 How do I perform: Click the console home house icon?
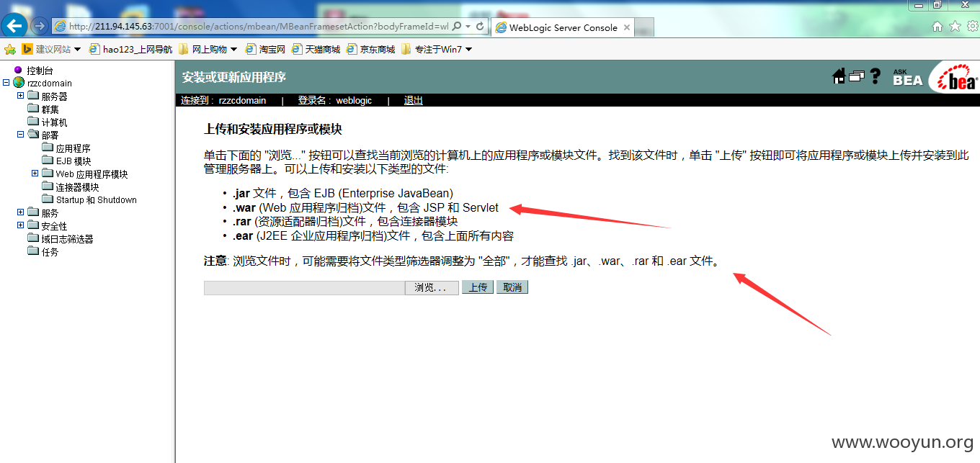pos(839,76)
